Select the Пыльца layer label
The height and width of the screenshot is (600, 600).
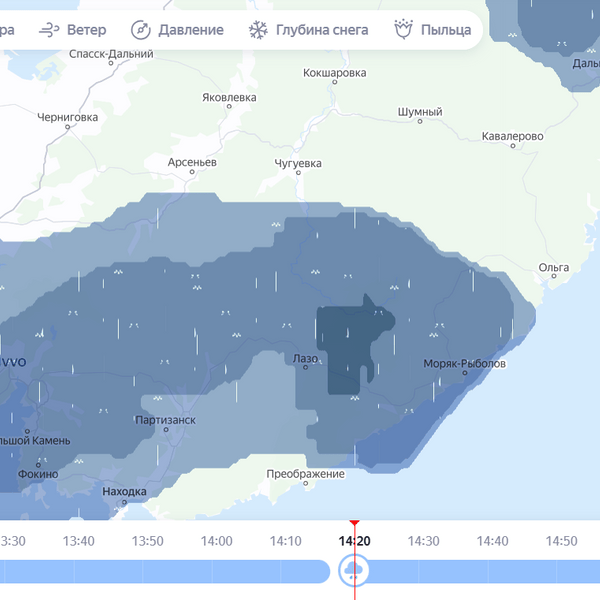tap(446, 30)
